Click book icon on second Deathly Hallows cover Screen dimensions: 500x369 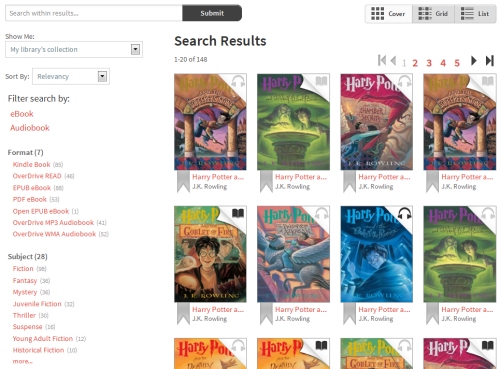pos(321,345)
